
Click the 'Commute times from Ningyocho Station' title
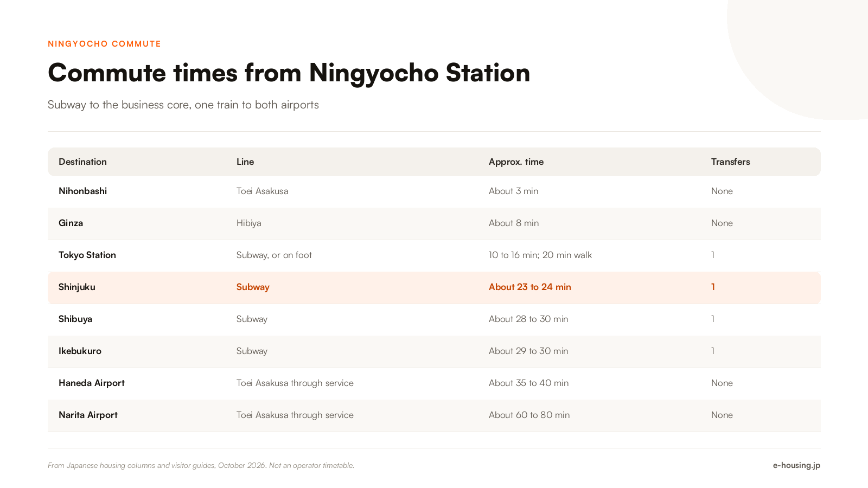289,73
